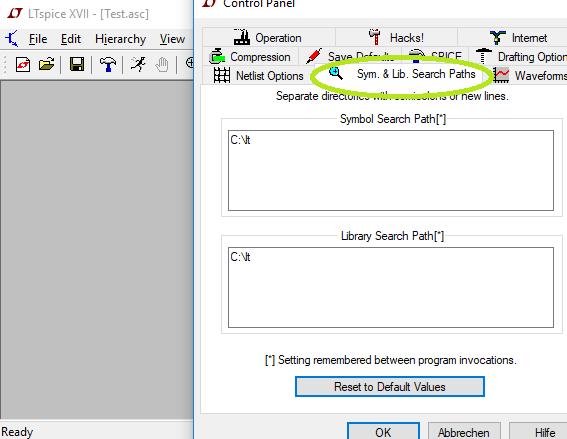Open the View menu
The width and height of the screenshot is (567, 439).
click(x=172, y=39)
